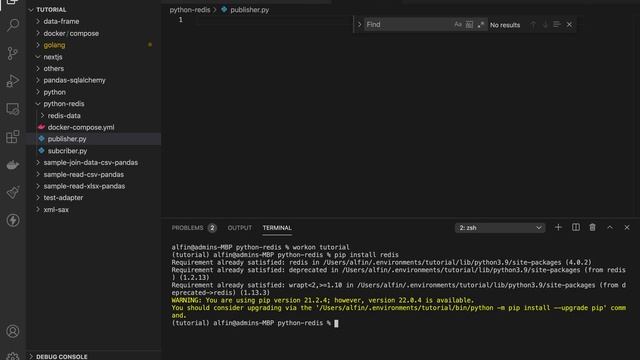Open the Remote Explorer view
640x360 pixels.
pos(13,109)
